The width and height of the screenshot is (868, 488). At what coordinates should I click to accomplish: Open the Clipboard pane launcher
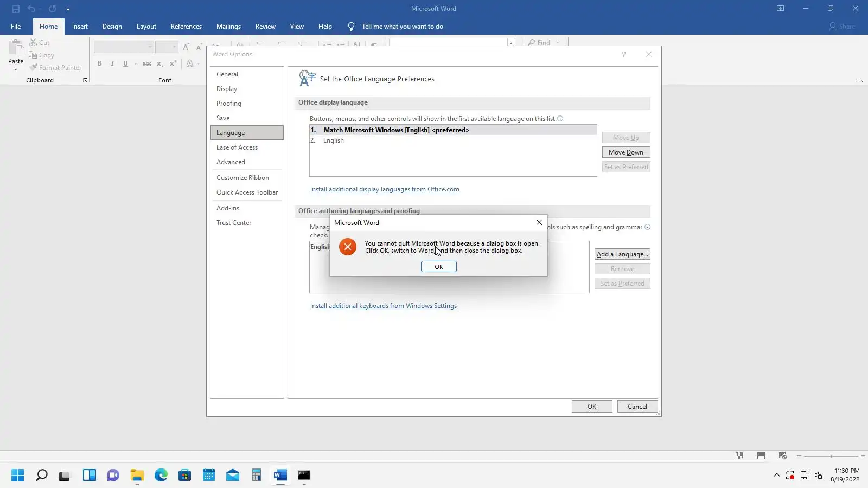[85, 80]
